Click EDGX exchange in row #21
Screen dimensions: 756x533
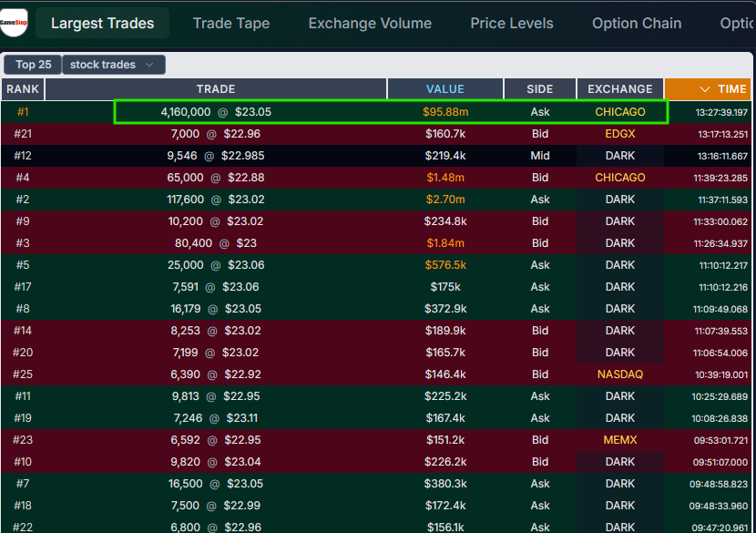coord(620,134)
